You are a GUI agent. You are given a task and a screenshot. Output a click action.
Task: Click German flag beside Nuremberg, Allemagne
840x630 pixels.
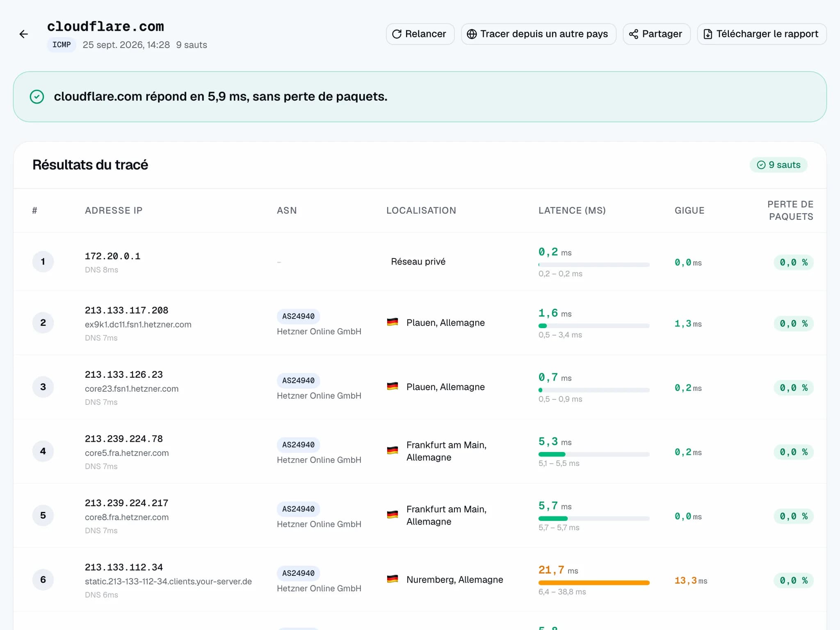[x=393, y=579]
